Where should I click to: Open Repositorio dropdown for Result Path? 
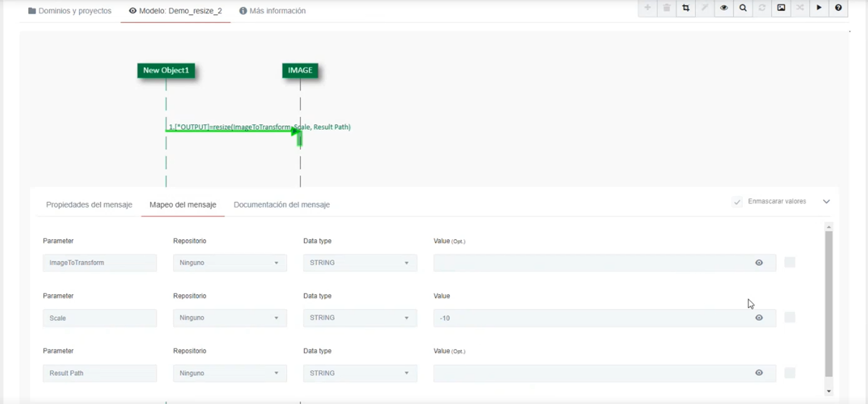(x=229, y=373)
